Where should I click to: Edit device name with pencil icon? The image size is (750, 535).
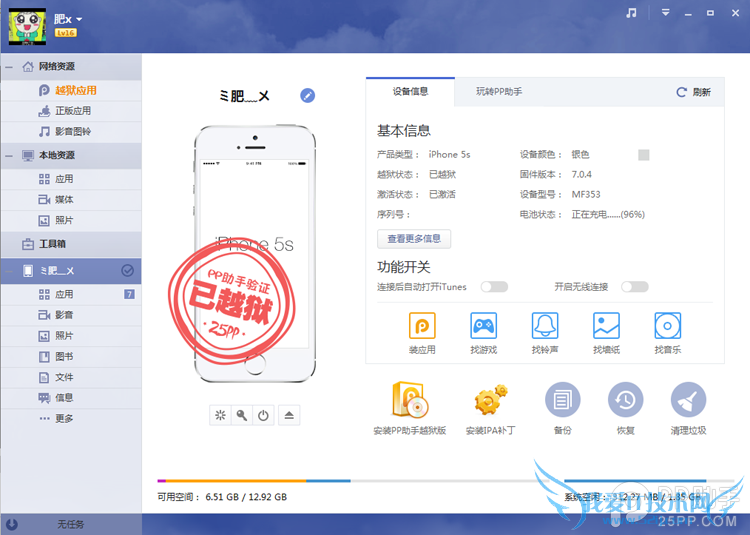308,96
